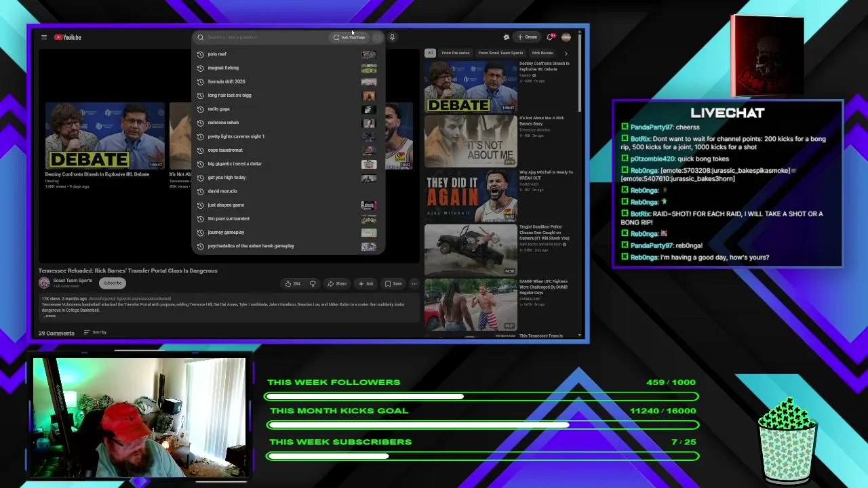Like the video with thumbs up

293,283
